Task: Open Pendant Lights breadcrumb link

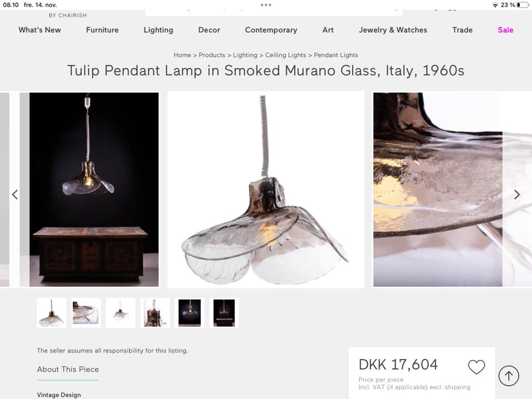Action: (336, 55)
